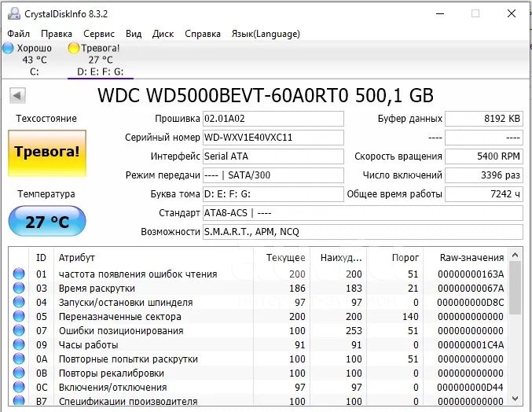
Task: Click status orb for attribute 0B row
Action: [x=19, y=373]
